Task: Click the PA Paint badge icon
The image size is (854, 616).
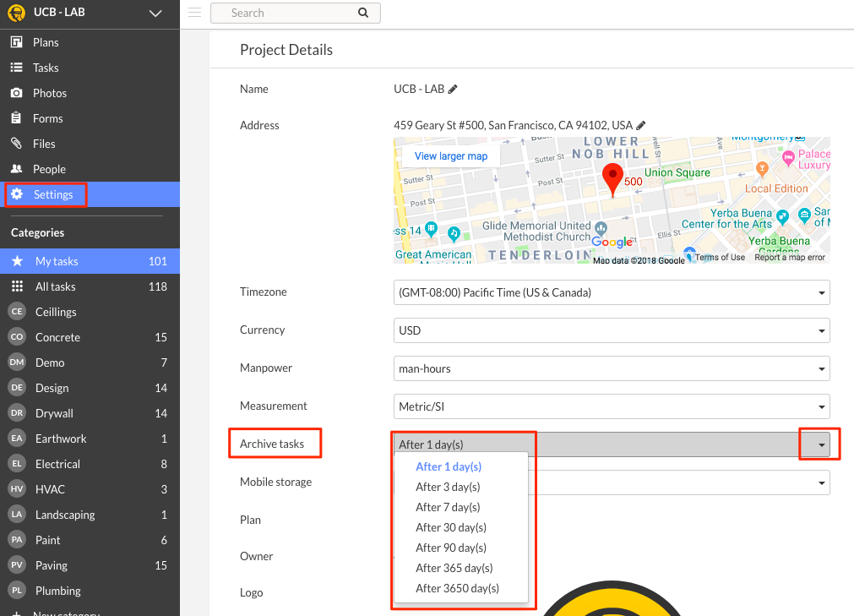Action: (x=17, y=540)
